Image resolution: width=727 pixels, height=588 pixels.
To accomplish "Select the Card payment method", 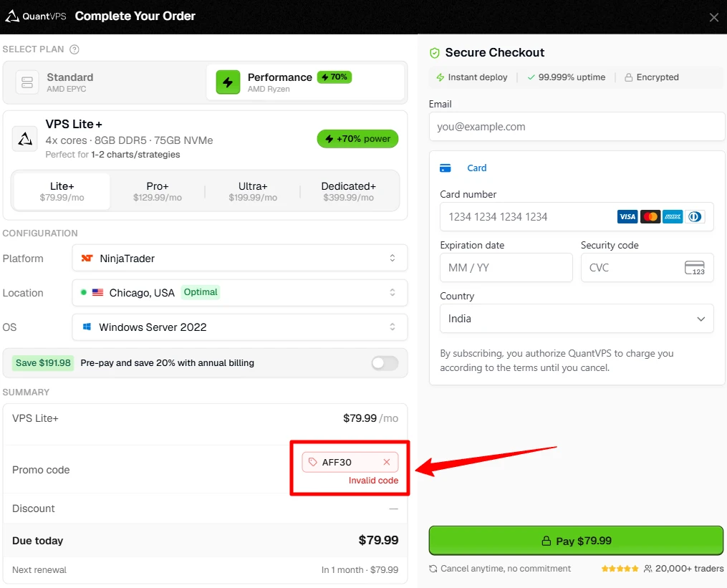I will [x=463, y=168].
